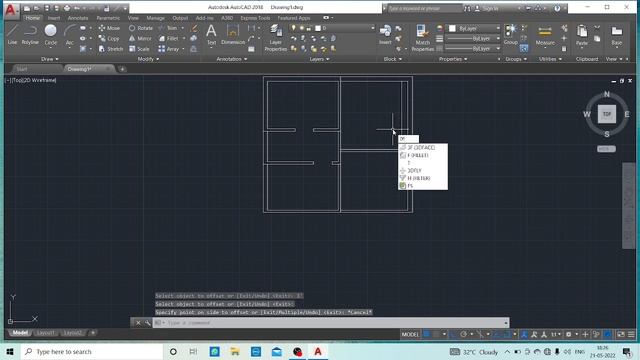This screenshot has width=640, height=360.
Task: Toggle polar tracking in status bar
Action: 464,334
